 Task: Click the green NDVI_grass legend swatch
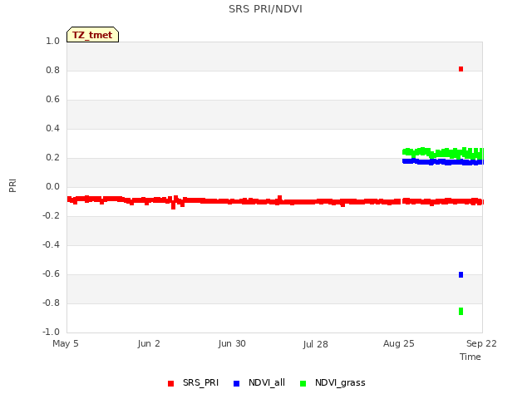coord(303,383)
